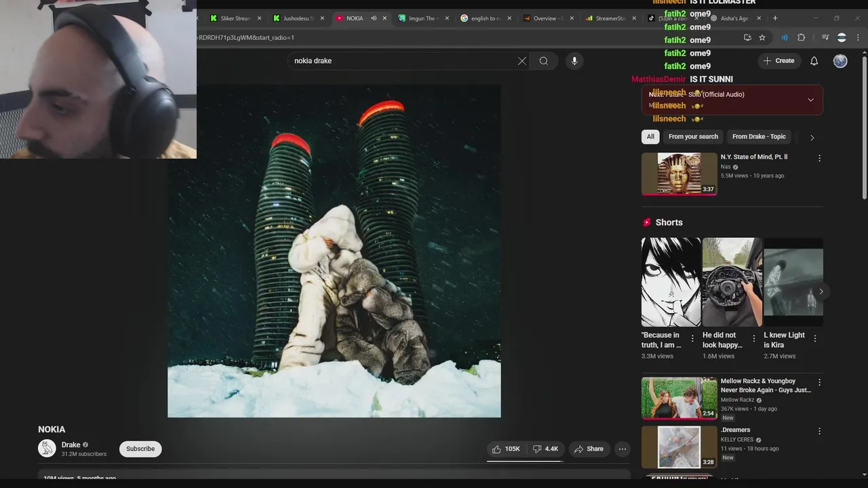Click the Shorts section heading
The height and width of the screenshot is (488, 868).
click(669, 222)
